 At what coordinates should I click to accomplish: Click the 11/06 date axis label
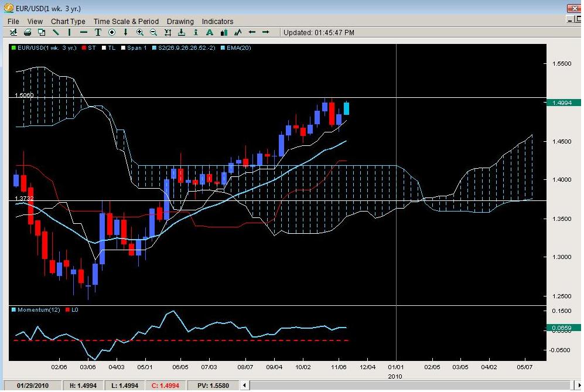point(339,367)
